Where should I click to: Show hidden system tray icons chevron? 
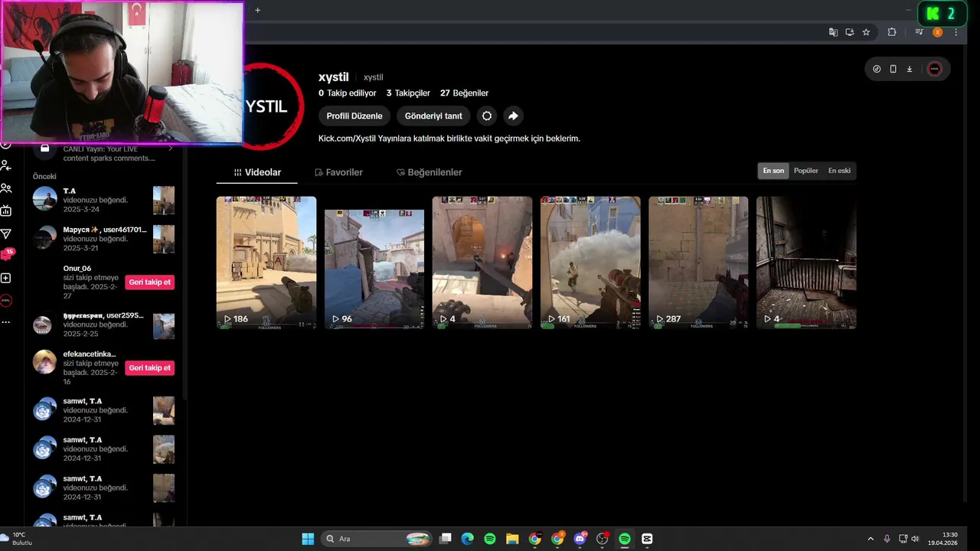click(870, 539)
